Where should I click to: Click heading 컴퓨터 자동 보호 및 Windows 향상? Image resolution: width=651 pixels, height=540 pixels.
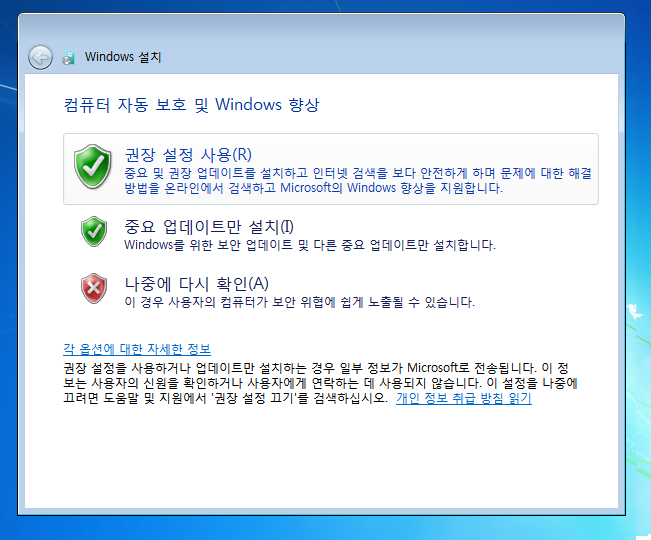(191, 105)
